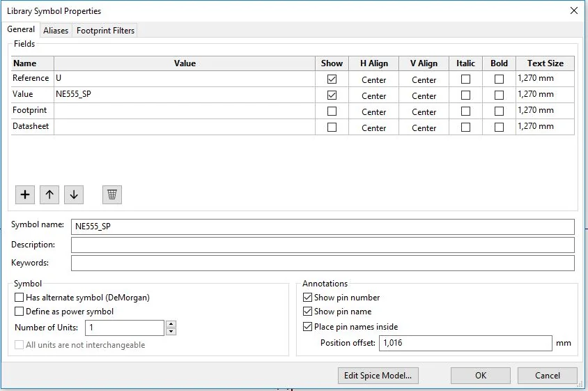This screenshot has height=391, width=588.
Task: Toggle Show checkbox for Reference field
Action: (x=332, y=79)
